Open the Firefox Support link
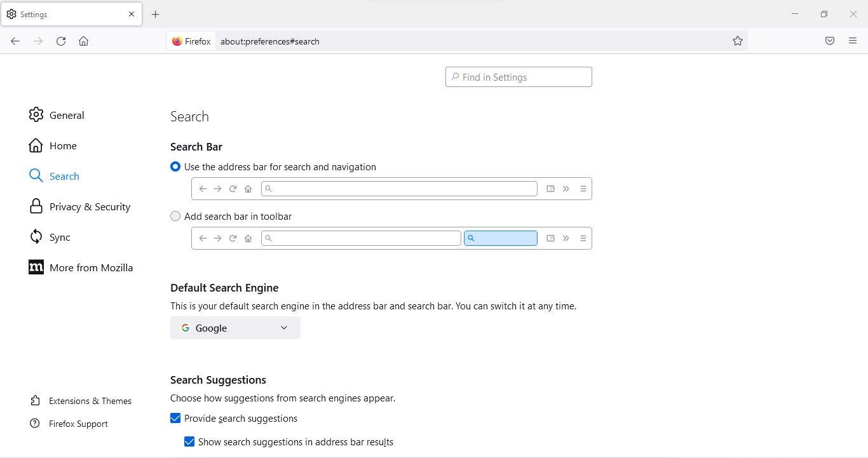Image resolution: width=868 pixels, height=458 pixels. tap(78, 424)
